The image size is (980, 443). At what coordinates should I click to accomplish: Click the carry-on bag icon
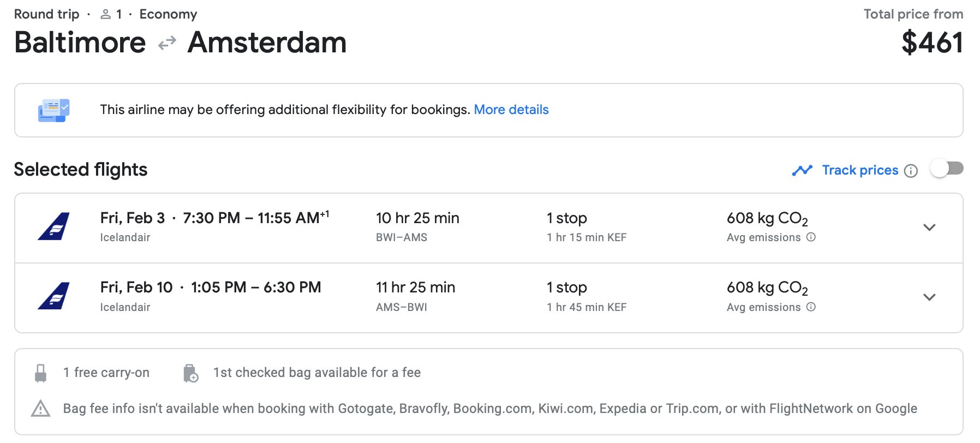[40, 373]
